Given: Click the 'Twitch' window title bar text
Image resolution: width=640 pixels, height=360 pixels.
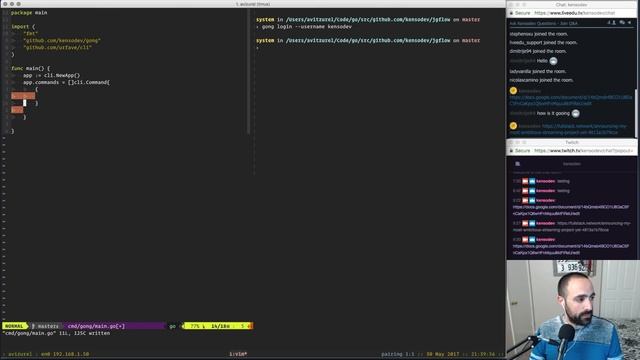Looking at the screenshot, I should (x=572, y=142).
